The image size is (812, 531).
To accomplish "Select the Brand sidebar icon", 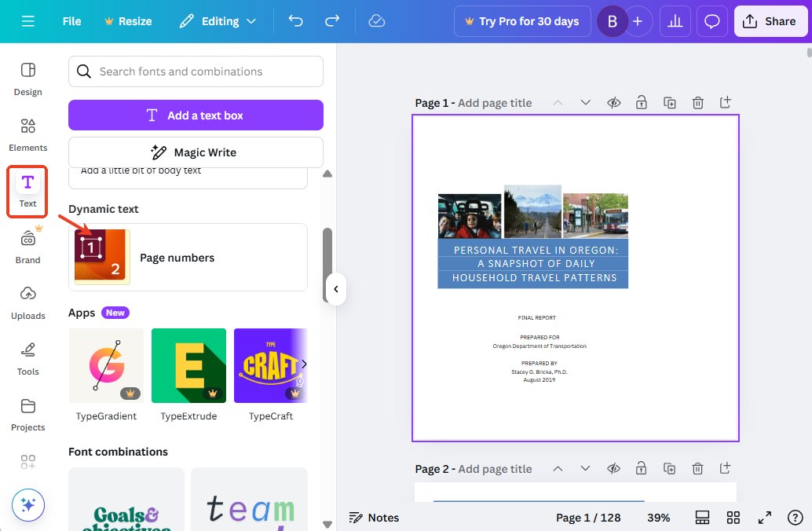I will (27, 246).
